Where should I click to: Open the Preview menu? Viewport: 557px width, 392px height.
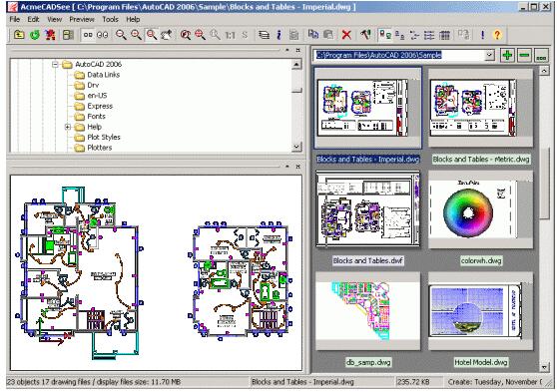(82, 19)
